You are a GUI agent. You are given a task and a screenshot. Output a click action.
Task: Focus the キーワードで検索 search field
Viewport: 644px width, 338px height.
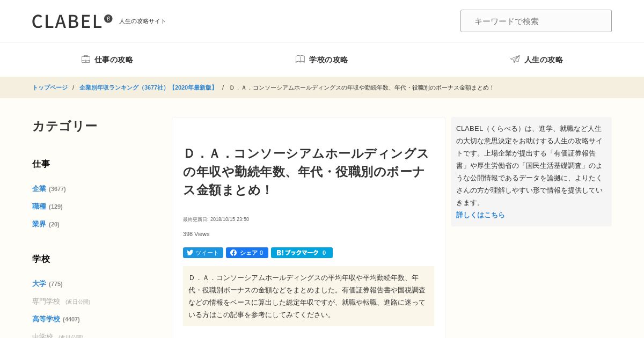536,21
